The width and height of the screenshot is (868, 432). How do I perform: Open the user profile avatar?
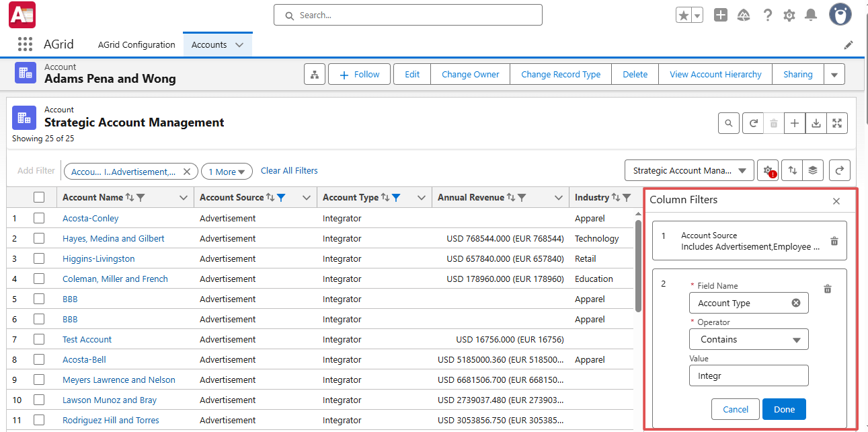click(x=840, y=15)
